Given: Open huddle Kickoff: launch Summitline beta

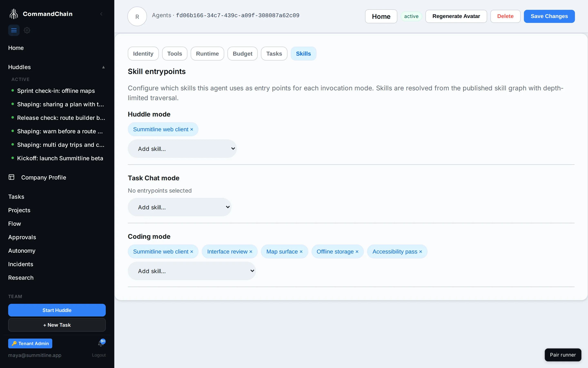Looking at the screenshot, I should click(x=60, y=158).
